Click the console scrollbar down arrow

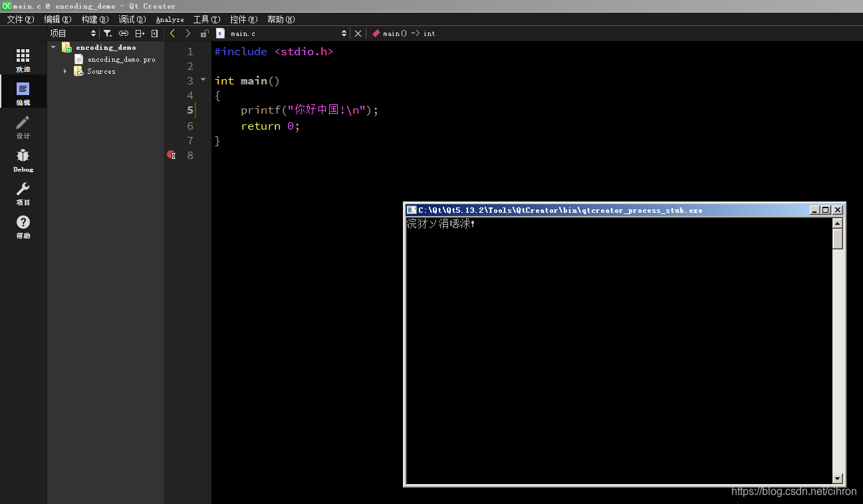(838, 479)
